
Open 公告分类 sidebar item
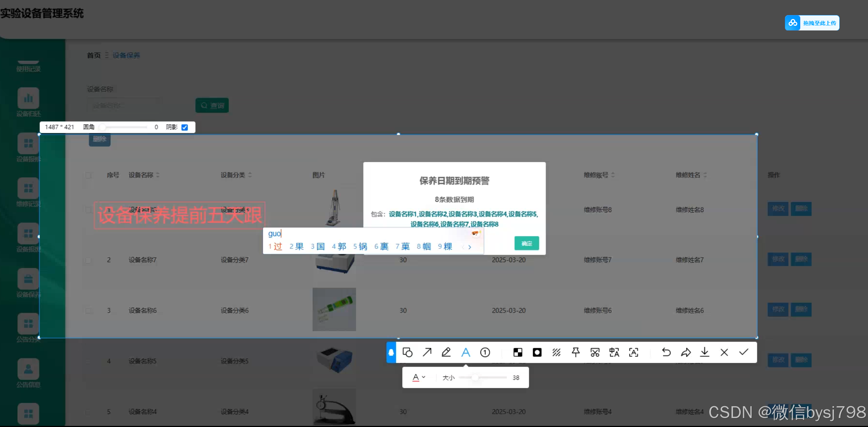tap(28, 328)
